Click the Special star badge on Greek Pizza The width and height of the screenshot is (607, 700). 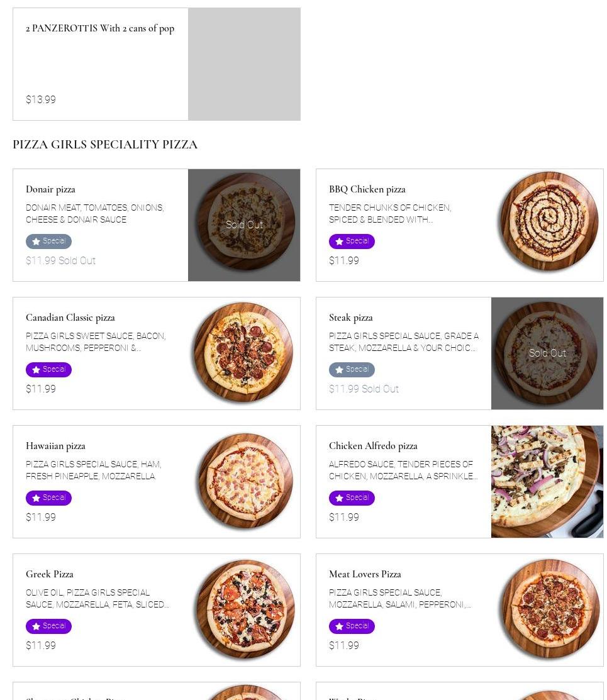tap(48, 626)
